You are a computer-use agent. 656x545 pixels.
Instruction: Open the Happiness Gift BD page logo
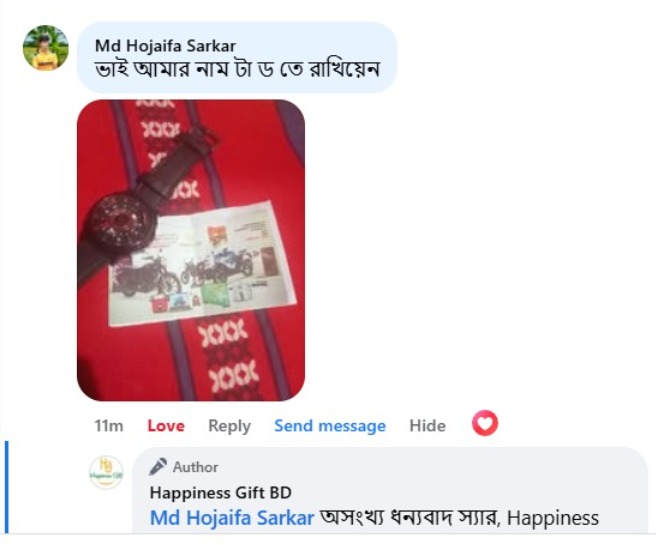pyautogui.click(x=106, y=472)
